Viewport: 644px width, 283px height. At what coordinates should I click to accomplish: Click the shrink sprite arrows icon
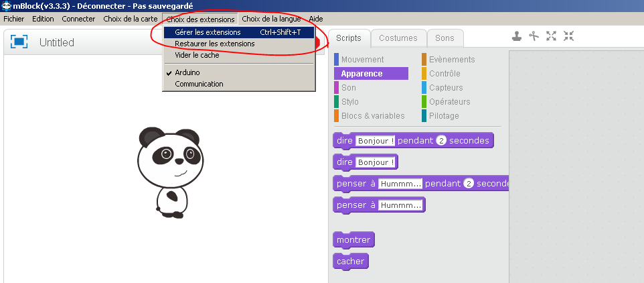568,36
